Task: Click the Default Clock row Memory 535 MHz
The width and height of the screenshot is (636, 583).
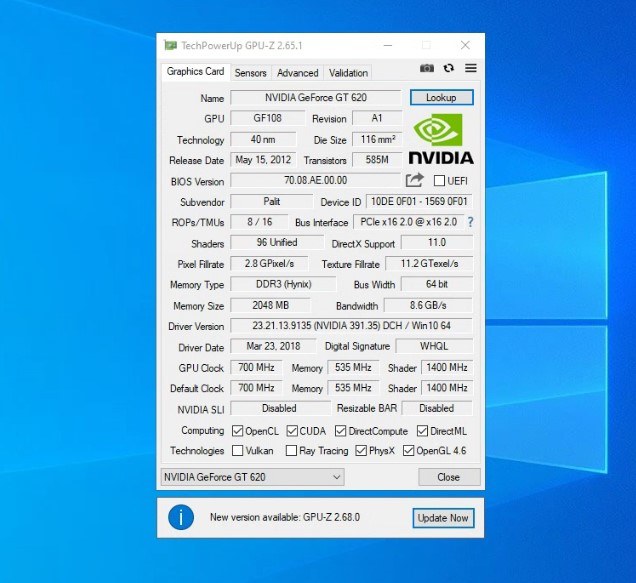Action: [x=353, y=388]
